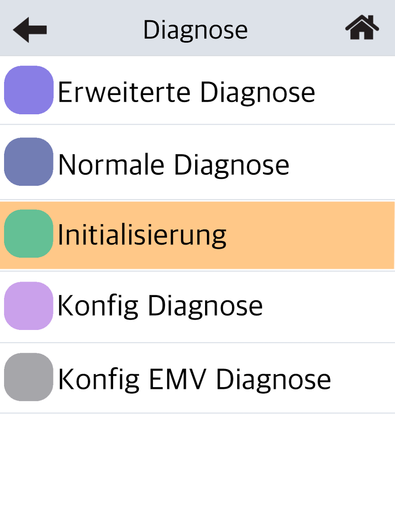Select the Normale Diagnose text label

(x=174, y=164)
